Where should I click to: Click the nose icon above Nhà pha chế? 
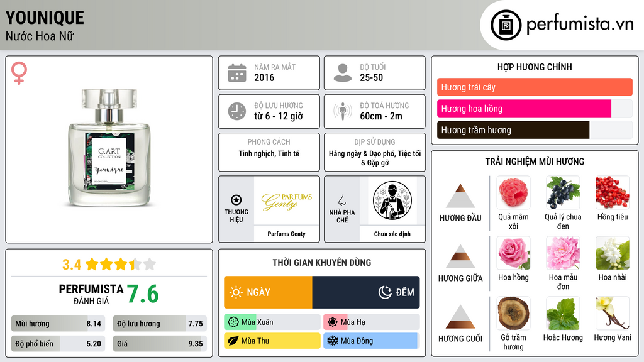click(341, 200)
